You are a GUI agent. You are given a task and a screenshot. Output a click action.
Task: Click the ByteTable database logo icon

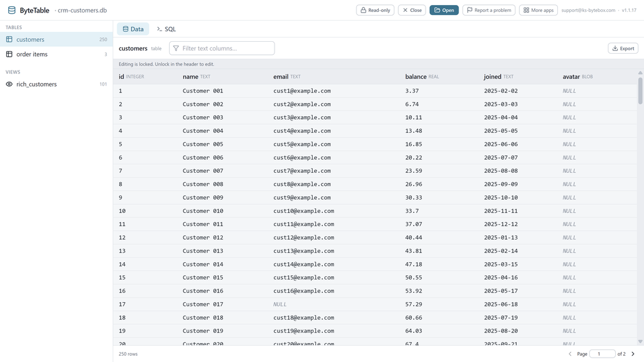tap(11, 10)
